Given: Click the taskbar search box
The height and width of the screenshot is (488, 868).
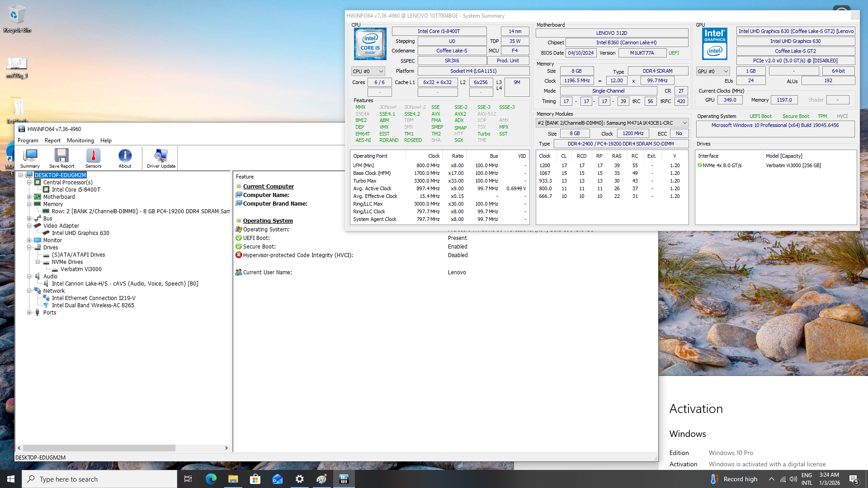Looking at the screenshot, I should click(99, 479).
